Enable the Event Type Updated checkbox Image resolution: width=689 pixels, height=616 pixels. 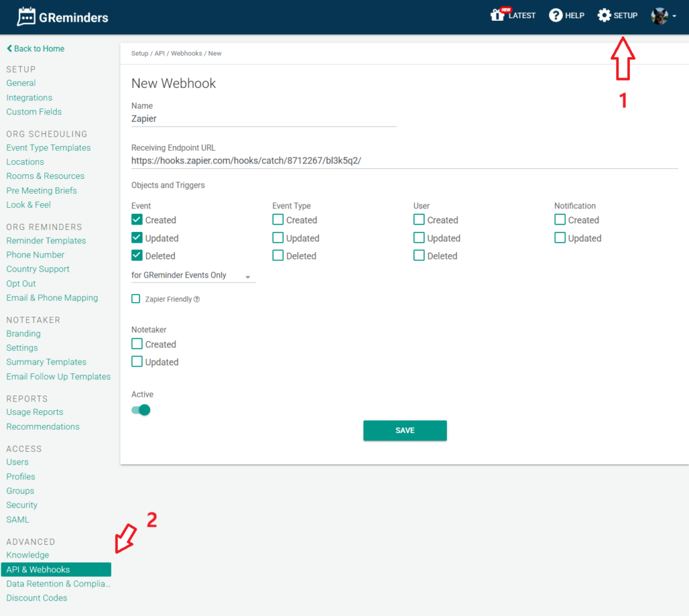(x=278, y=237)
